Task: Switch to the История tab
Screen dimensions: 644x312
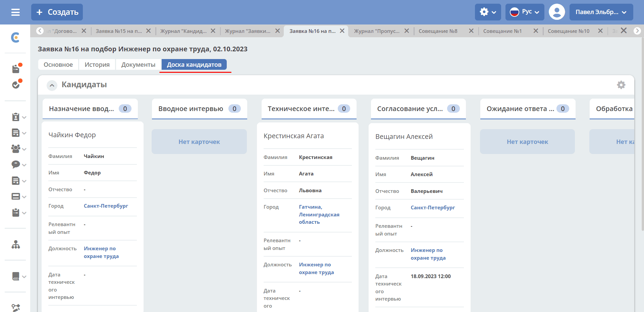Action: 97,65
